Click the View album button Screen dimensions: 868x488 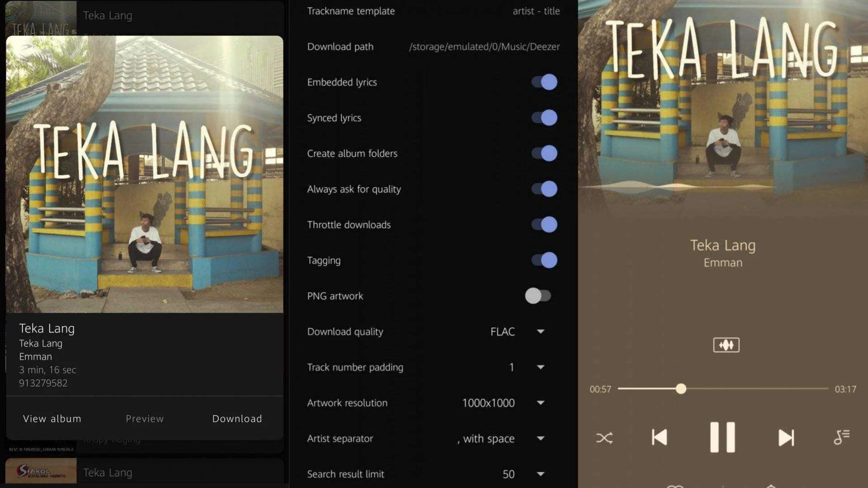pos(52,419)
